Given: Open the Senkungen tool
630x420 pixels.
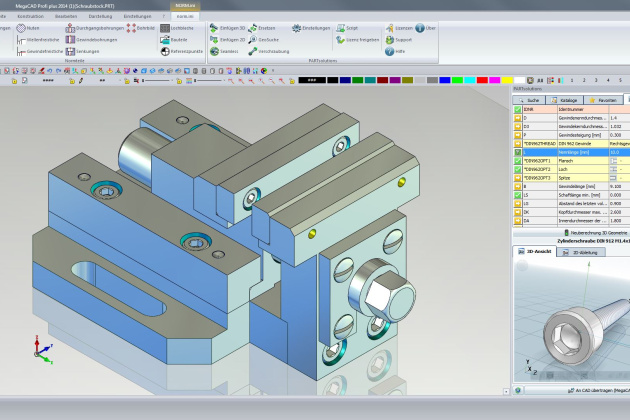Looking at the screenshot, I should tap(69, 50).
